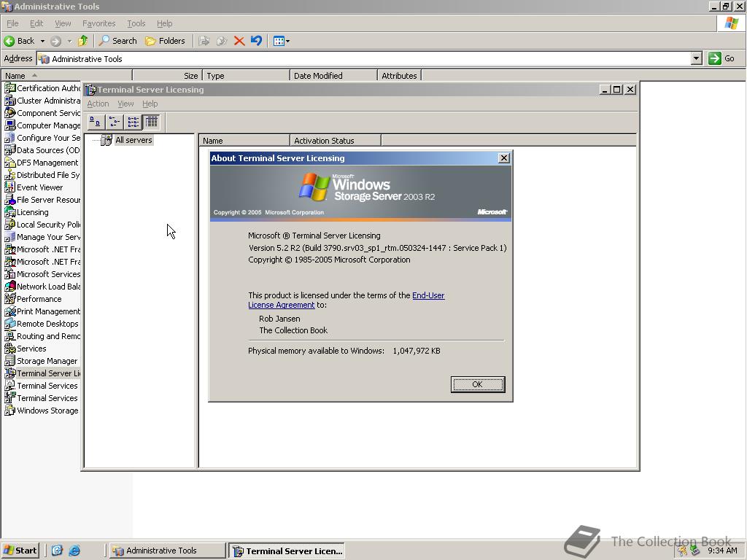The height and width of the screenshot is (560, 747).
Task: Launch Internet Explorer from Quick Launch
Action: click(74, 551)
